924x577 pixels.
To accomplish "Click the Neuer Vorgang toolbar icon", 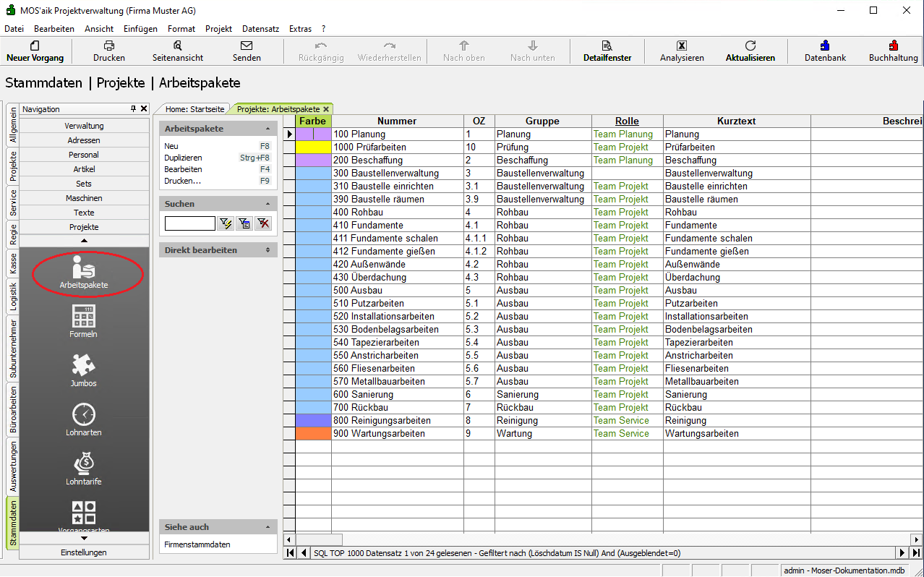I will pyautogui.click(x=35, y=46).
